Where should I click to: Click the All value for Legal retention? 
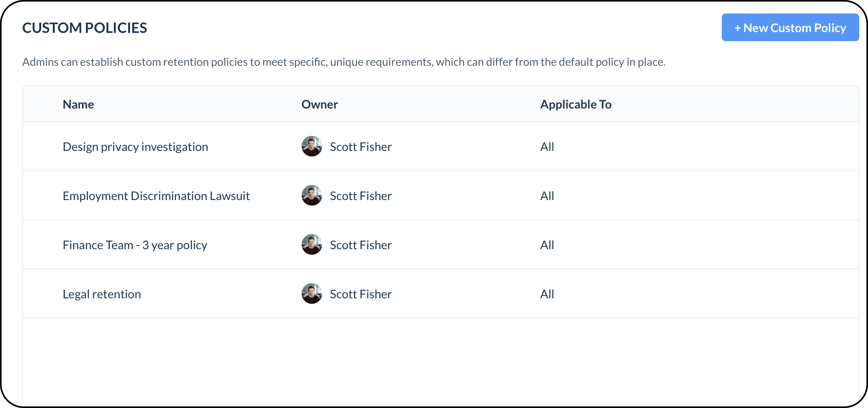pyautogui.click(x=547, y=294)
